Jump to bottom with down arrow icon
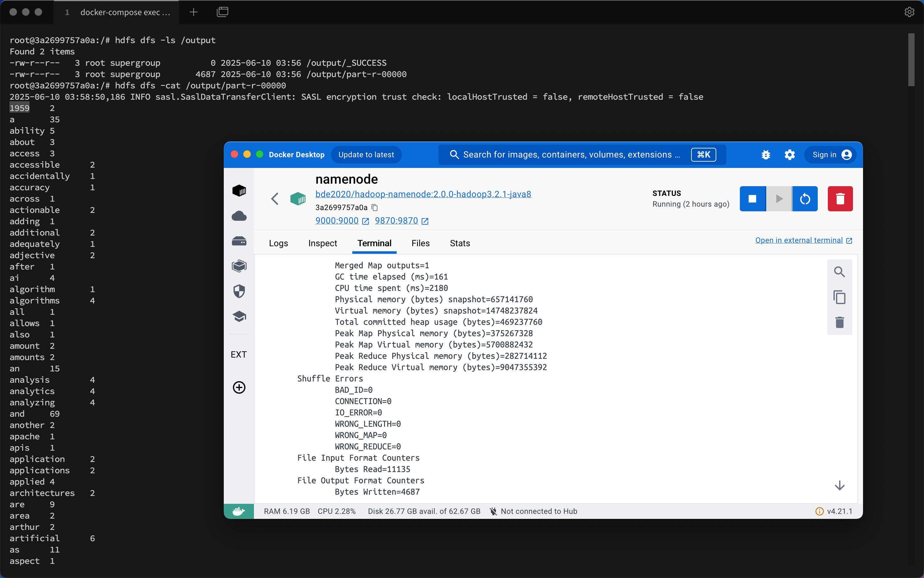Image resolution: width=924 pixels, height=578 pixels. click(x=839, y=486)
